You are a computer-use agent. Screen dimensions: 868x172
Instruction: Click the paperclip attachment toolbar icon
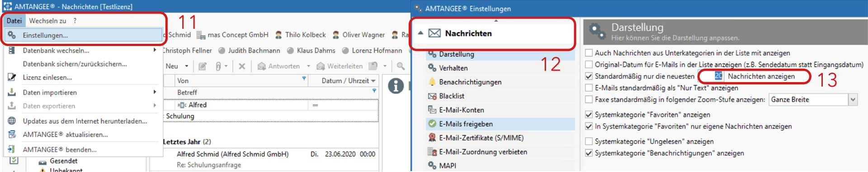(x=218, y=66)
